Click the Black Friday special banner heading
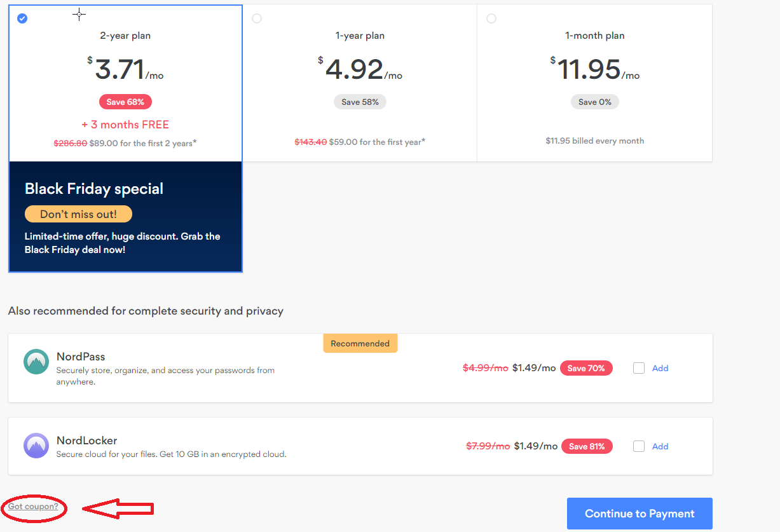Screen dimensions: 780x532 click(94, 189)
